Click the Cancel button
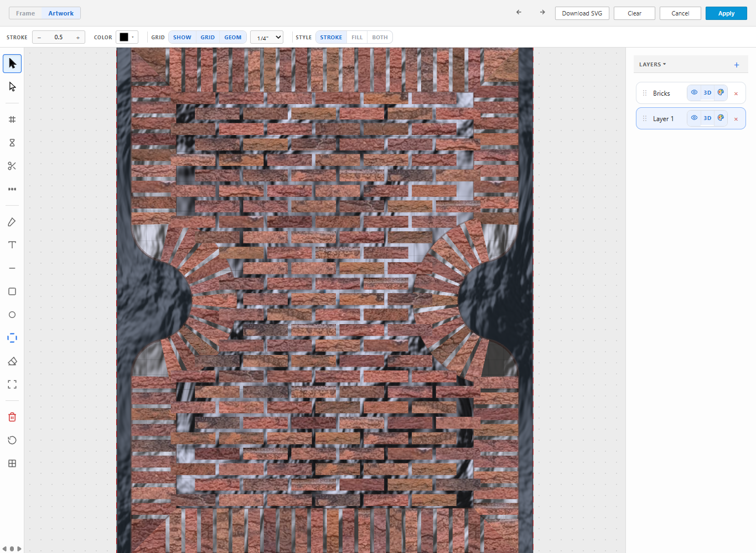756x553 pixels. (x=680, y=13)
